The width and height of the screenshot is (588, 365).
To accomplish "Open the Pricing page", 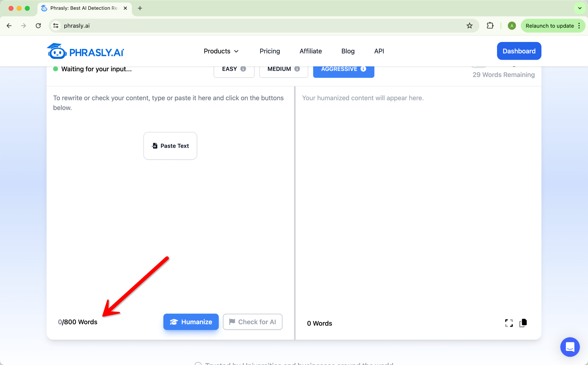I will tap(270, 51).
